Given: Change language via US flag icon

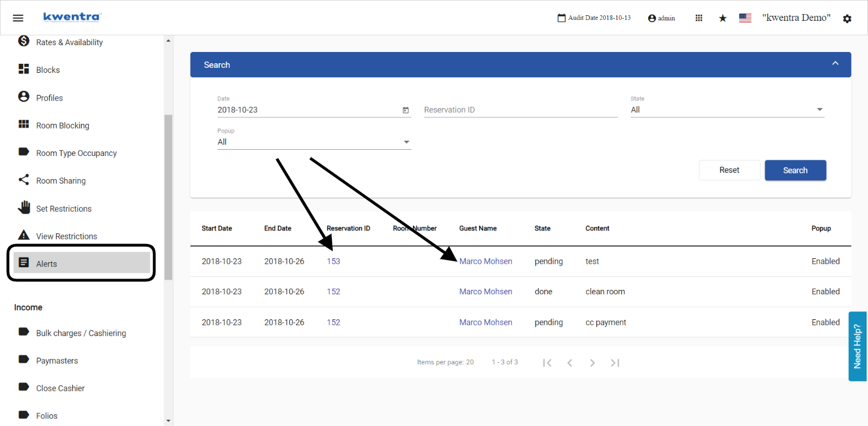Looking at the screenshot, I should pyautogui.click(x=745, y=18).
